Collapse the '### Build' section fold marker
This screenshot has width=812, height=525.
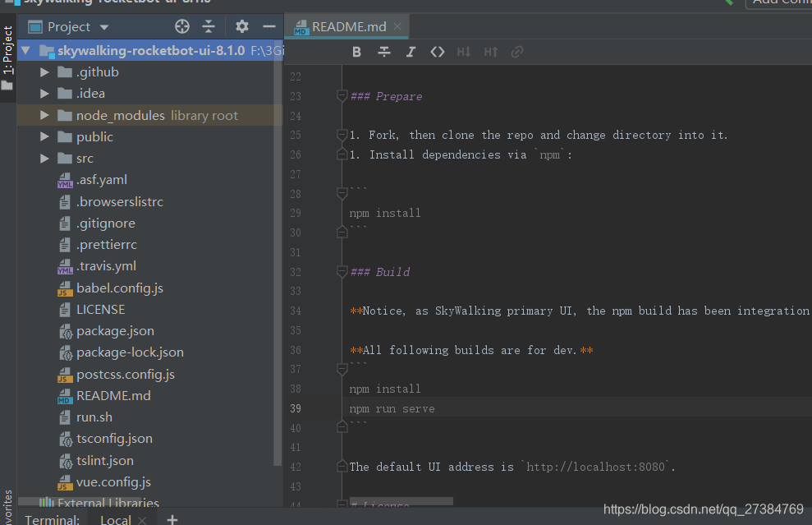click(x=342, y=272)
